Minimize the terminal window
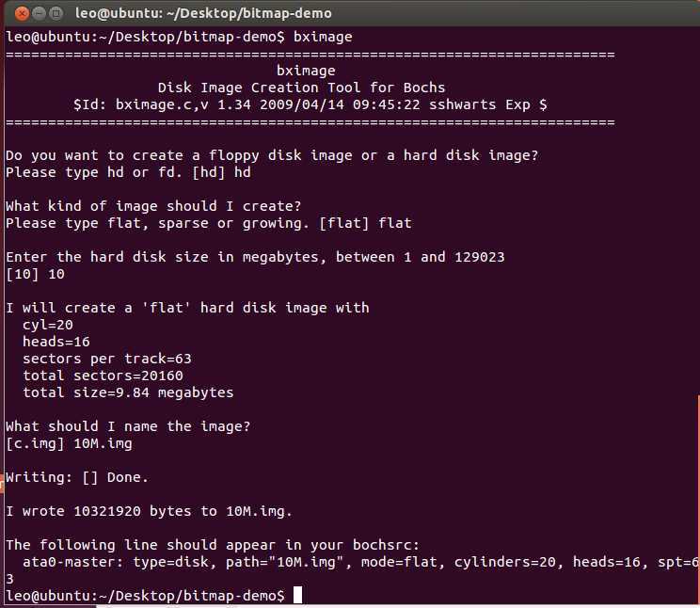 point(40,13)
